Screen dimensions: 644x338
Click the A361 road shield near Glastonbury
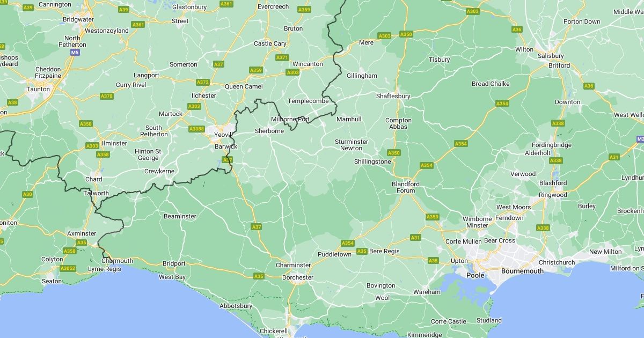tap(226, 4)
